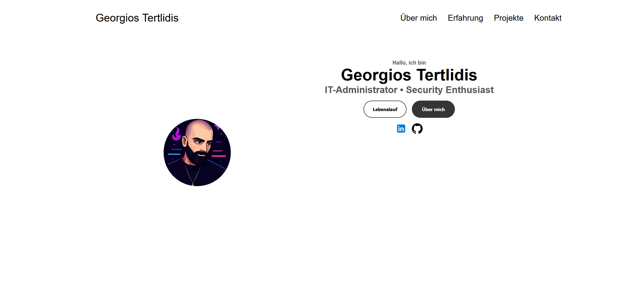Navigate to Über mich in top menu
The height and width of the screenshot is (284, 644).
[418, 18]
